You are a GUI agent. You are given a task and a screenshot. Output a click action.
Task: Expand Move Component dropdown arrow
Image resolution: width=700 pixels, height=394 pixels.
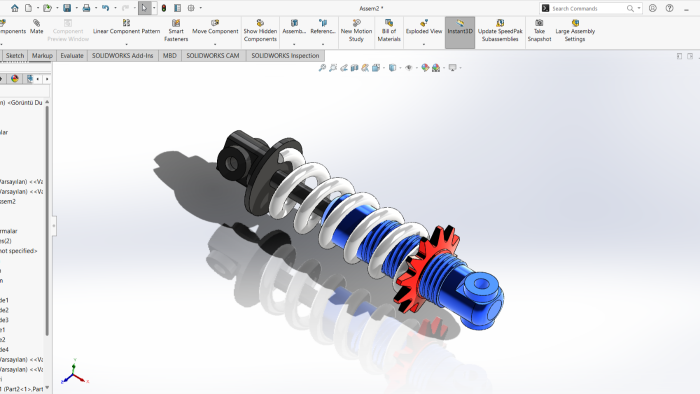pos(215,44)
